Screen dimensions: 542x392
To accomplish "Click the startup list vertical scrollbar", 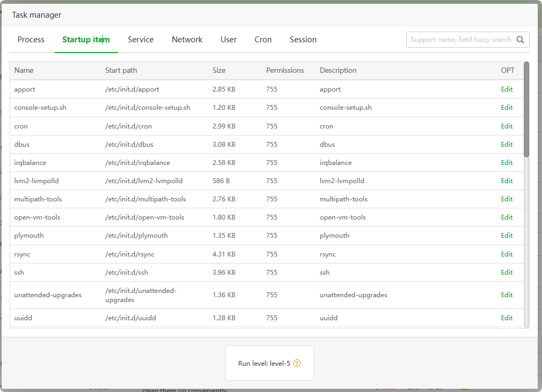I will pyautogui.click(x=526, y=110).
